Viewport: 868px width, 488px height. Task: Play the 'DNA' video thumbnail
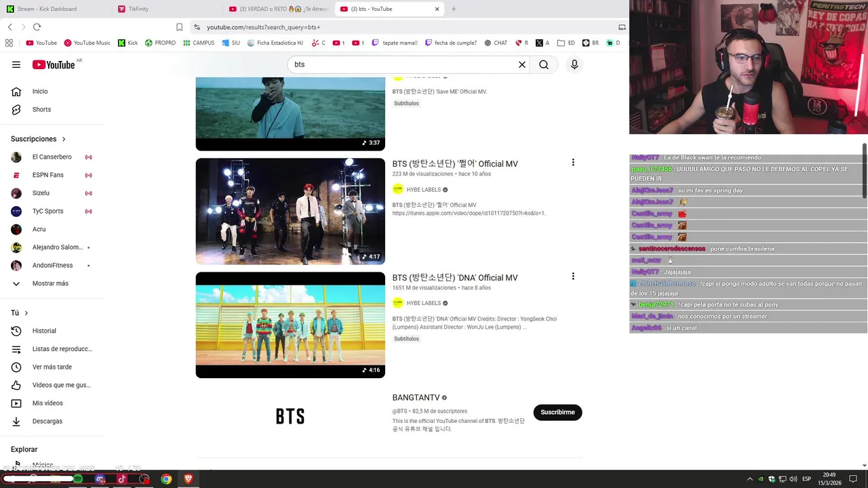coord(290,325)
